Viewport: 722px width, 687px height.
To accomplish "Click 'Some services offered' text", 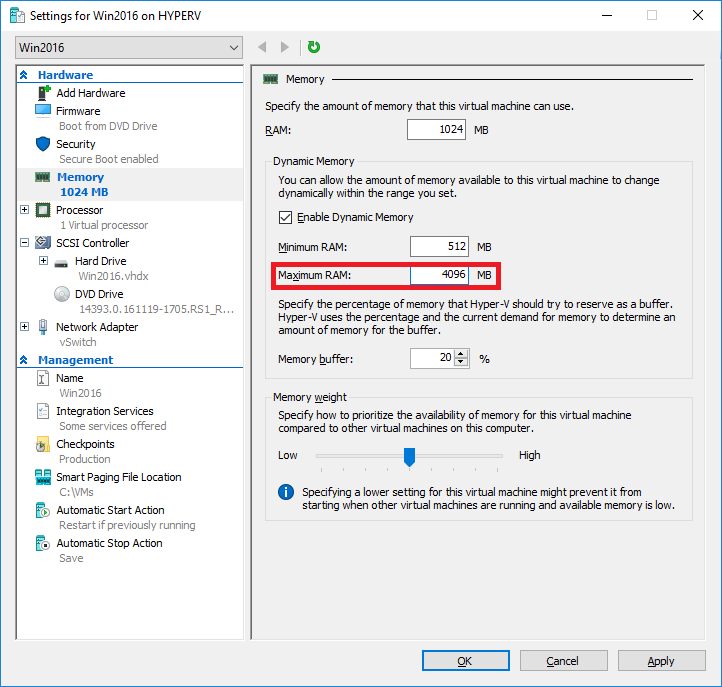I will pos(113,426).
